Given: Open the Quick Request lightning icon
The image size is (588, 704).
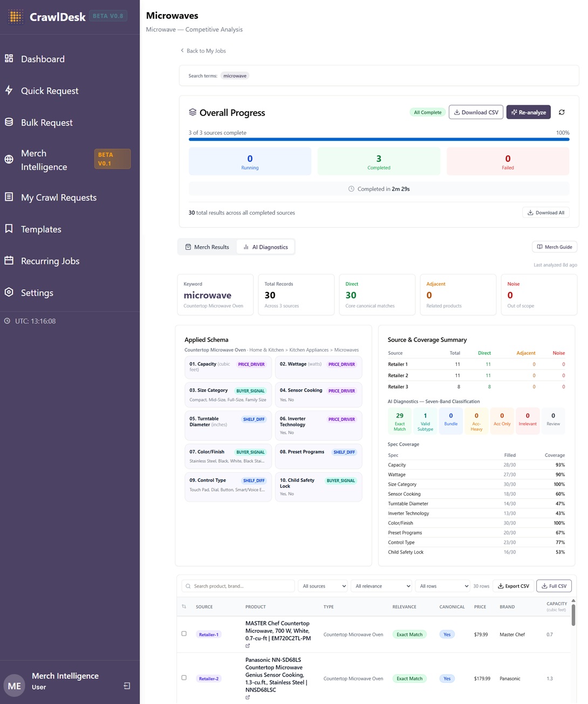Looking at the screenshot, I should (9, 90).
